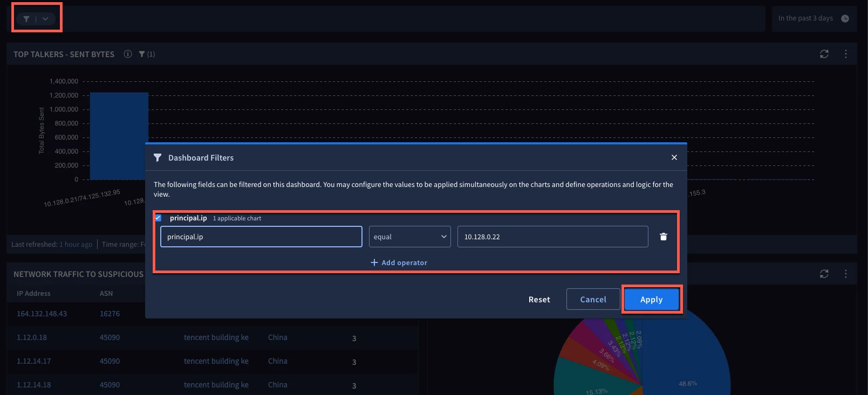Refresh the pie chart panel
The width and height of the screenshot is (868, 395).
(x=824, y=274)
